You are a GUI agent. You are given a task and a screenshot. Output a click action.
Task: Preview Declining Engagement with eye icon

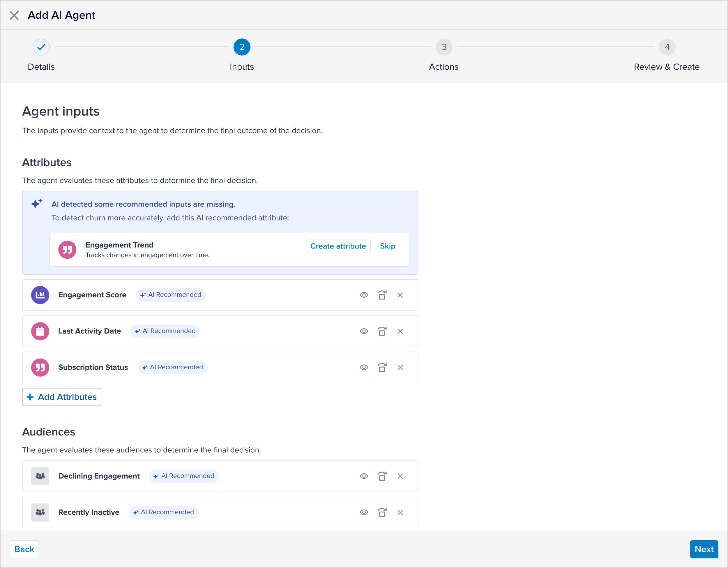point(364,476)
